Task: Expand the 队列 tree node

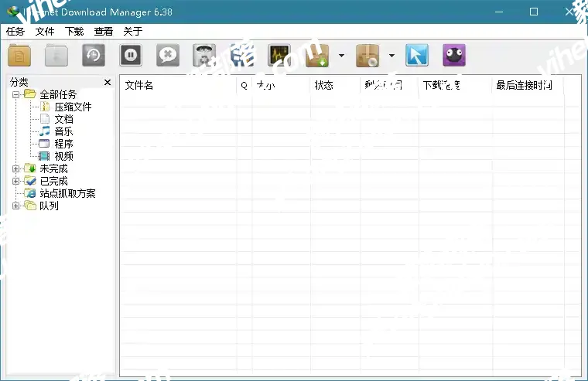Action: tap(15, 206)
